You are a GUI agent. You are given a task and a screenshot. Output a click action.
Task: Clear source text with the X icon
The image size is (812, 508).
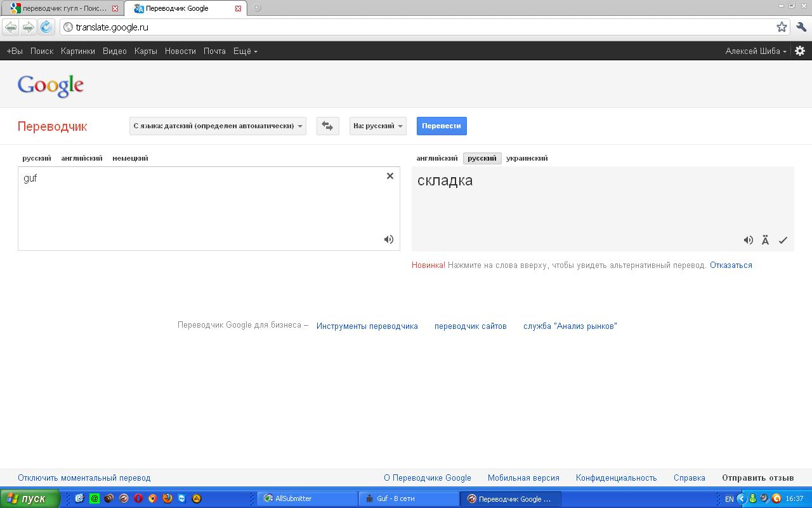tap(390, 176)
